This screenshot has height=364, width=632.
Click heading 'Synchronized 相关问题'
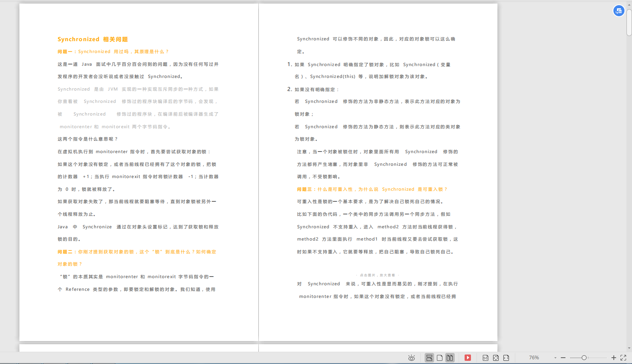(93, 39)
